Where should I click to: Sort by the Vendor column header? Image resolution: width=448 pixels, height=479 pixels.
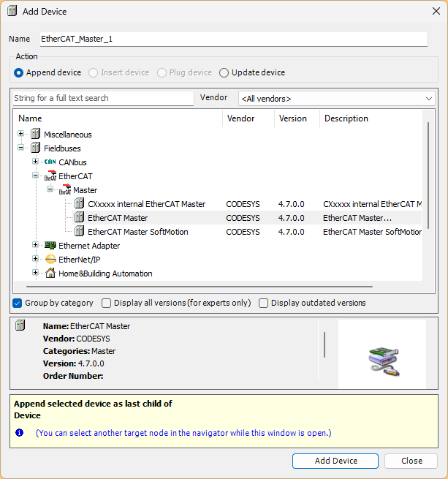pyautogui.click(x=248, y=118)
